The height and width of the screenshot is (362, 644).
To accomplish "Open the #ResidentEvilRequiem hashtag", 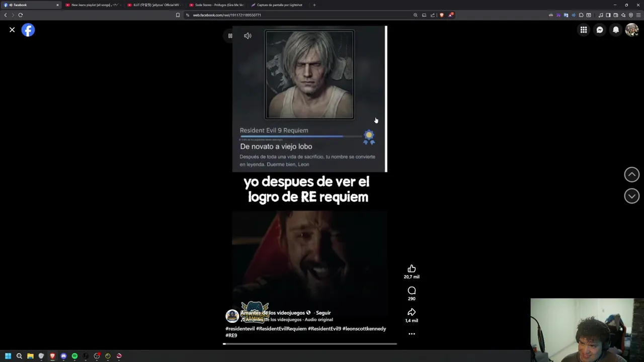I will pos(281,329).
